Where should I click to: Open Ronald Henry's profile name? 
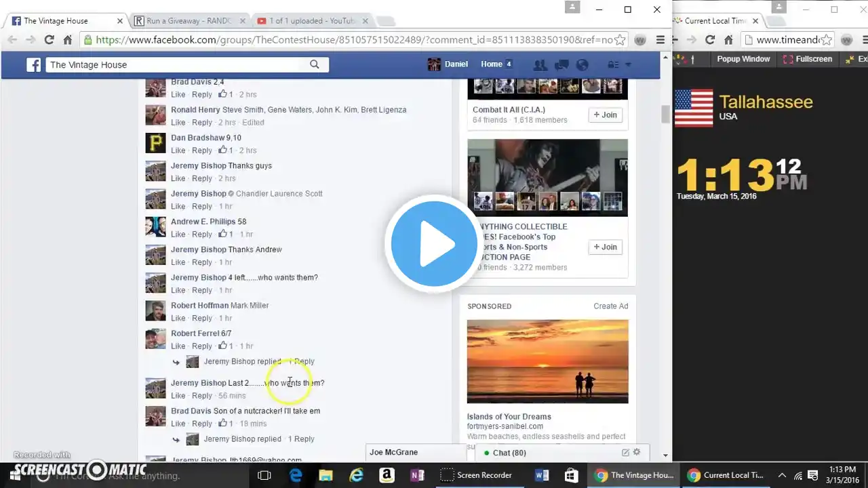click(x=195, y=110)
